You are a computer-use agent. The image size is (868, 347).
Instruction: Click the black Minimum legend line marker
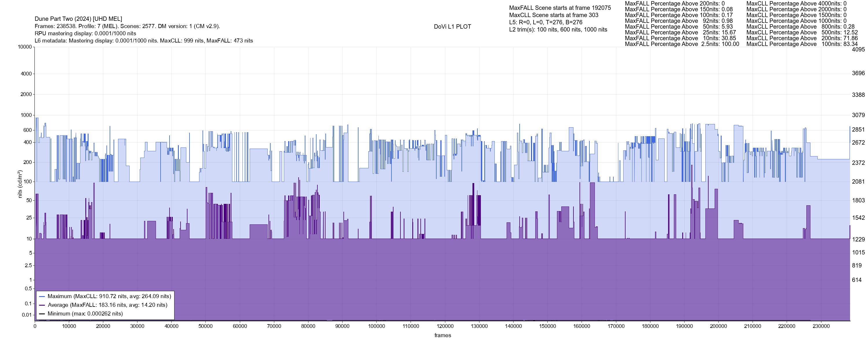click(42, 314)
